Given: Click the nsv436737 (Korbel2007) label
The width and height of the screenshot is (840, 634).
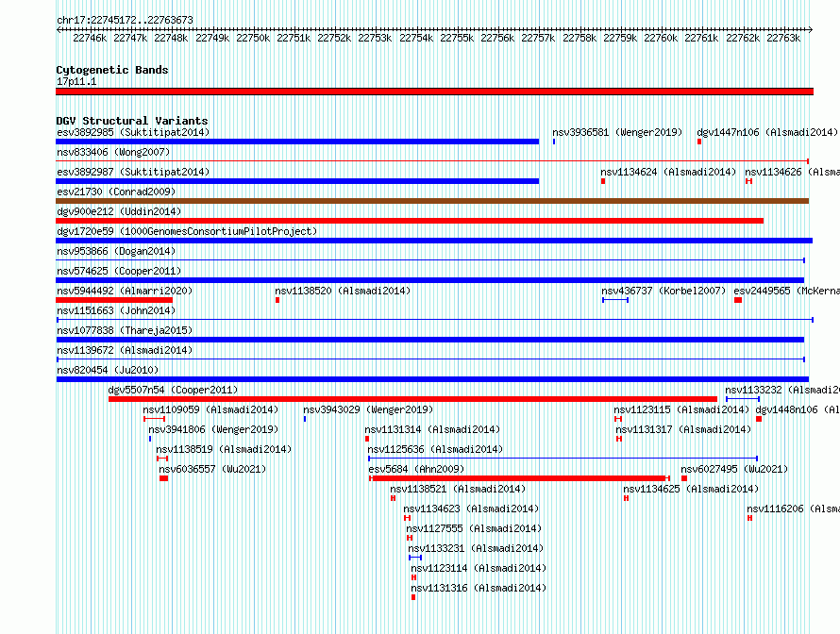Looking at the screenshot, I should pos(664,291).
